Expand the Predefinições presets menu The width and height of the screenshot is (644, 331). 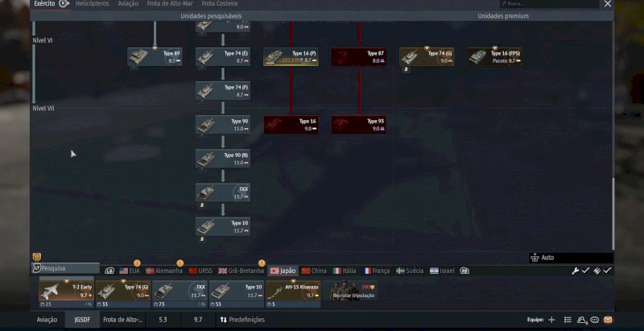pos(242,320)
